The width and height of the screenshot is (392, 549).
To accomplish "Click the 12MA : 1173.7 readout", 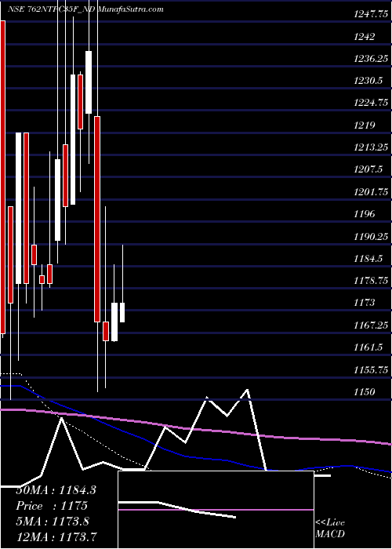I will tap(56, 536).
